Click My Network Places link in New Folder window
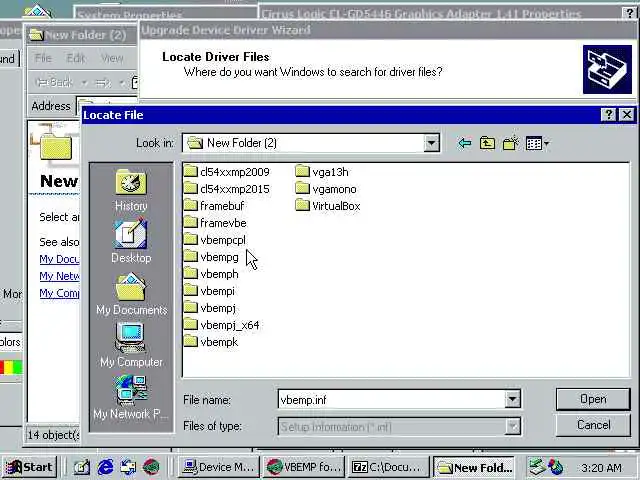The height and width of the screenshot is (480, 640). click(x=59, y=276)
